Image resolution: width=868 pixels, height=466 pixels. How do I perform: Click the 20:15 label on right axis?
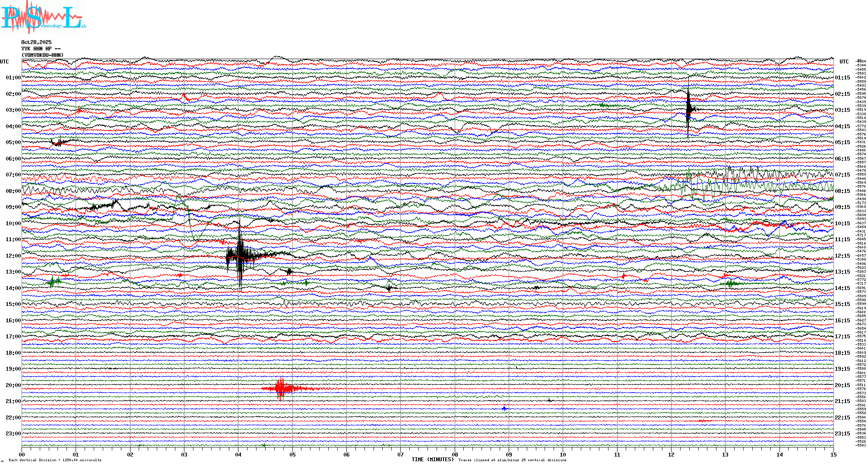coord(842,385)
